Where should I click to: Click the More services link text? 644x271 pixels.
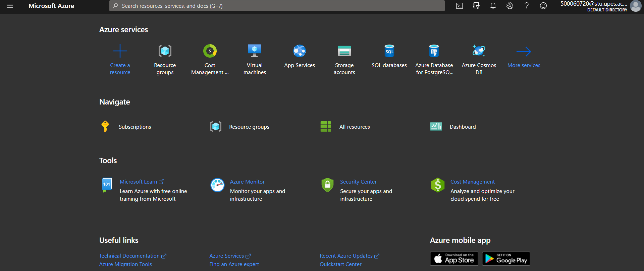[524, 65]
